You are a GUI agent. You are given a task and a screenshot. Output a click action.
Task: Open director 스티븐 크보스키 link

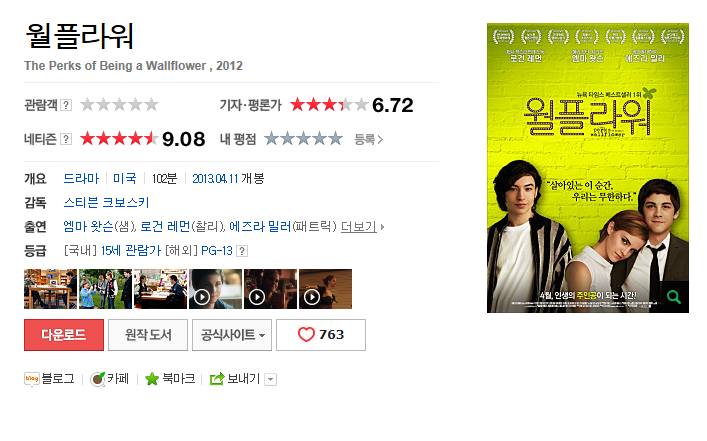pos(106,202)
